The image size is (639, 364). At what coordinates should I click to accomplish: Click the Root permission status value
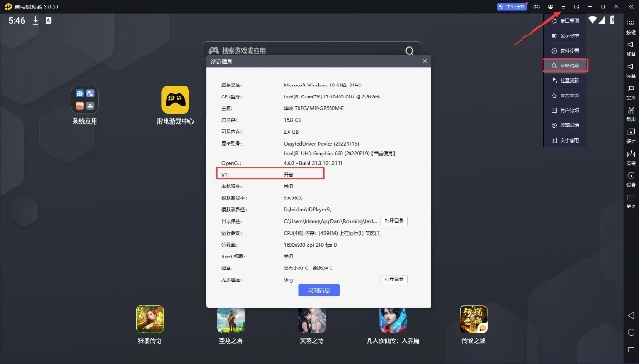(289, 257)
